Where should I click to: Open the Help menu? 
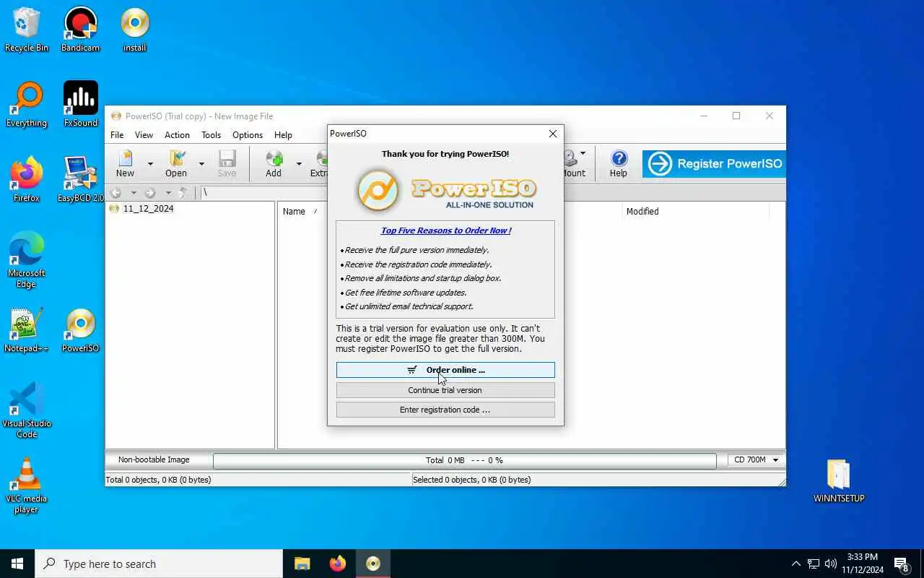coord(283,135)
